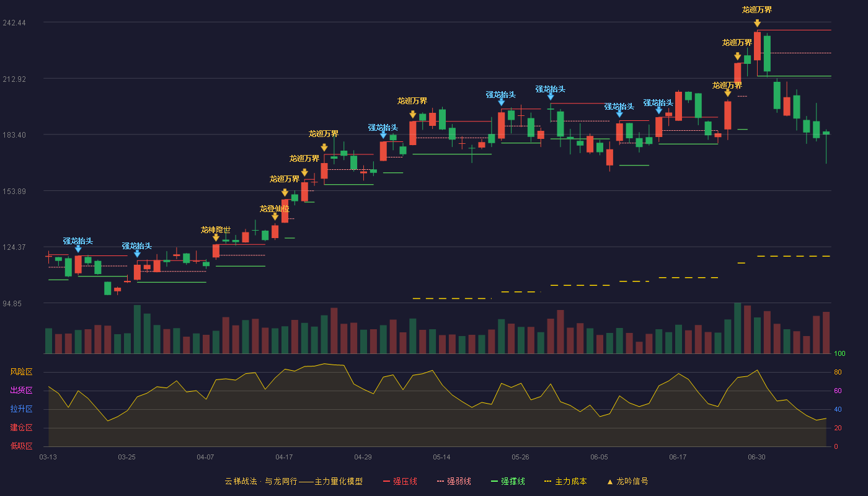Toggle the 强弱线 legend entry
868x496 pixels.
tap(454, 481)
